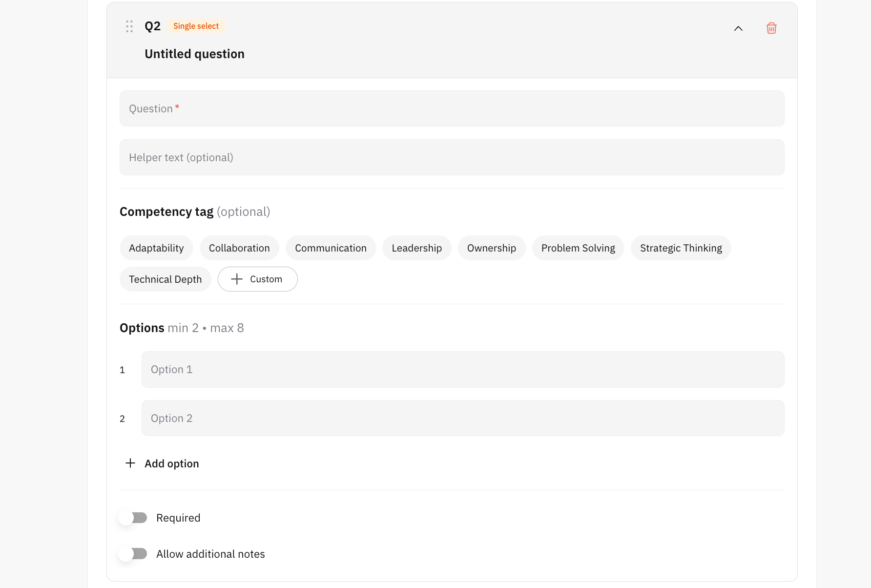Viewport: 871px width, 588px height.
Task: Enable Allow additional notes switch
Action: point(133,554)
